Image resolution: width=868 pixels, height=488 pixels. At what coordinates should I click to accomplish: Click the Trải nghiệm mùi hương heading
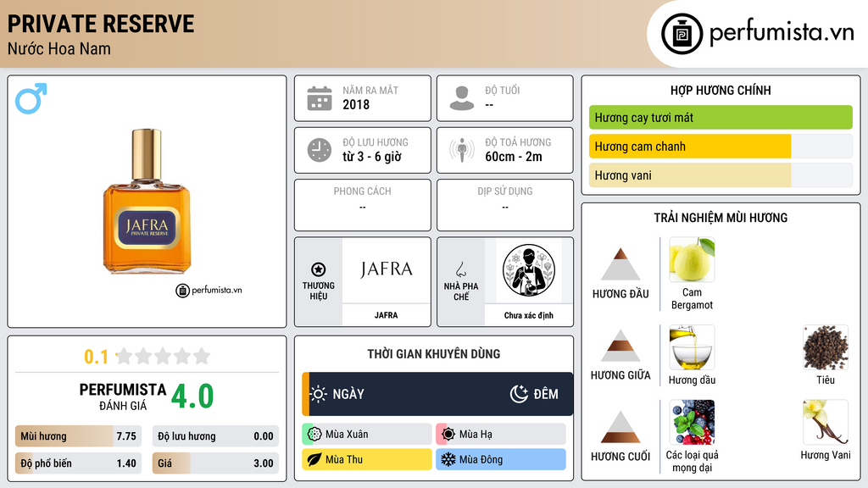[x=721, y=218]
